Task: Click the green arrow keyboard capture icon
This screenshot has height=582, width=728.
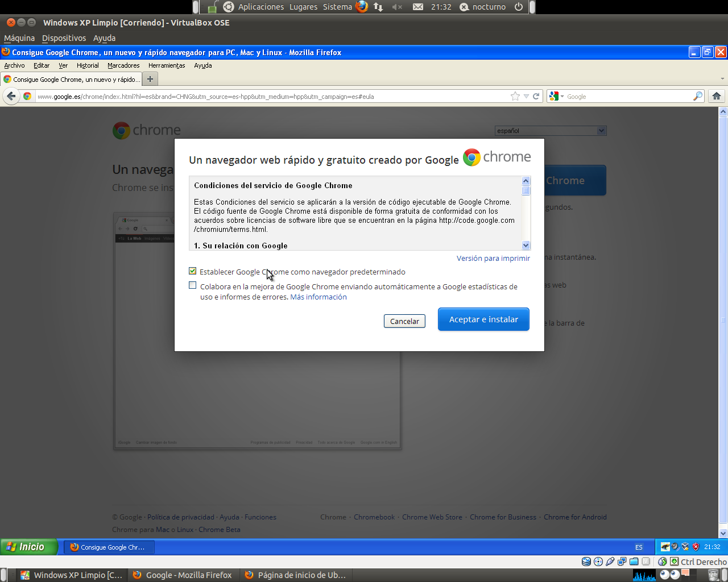Action: coord(674,562)
